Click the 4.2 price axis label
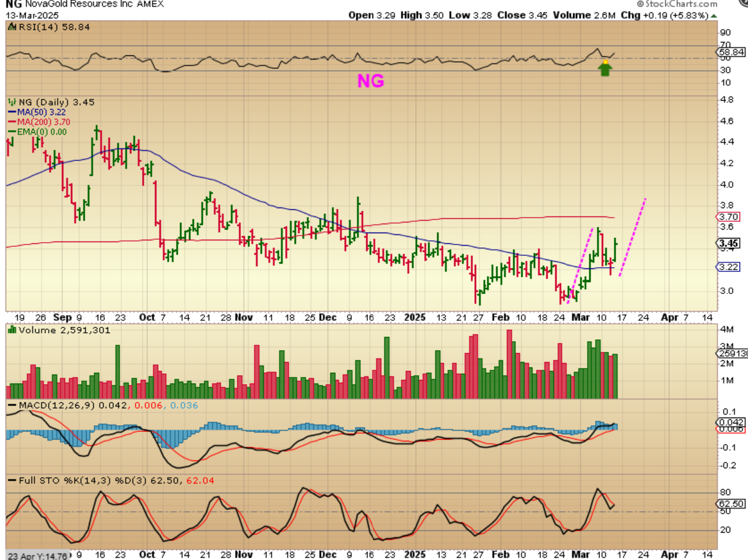 coord(727,163)
